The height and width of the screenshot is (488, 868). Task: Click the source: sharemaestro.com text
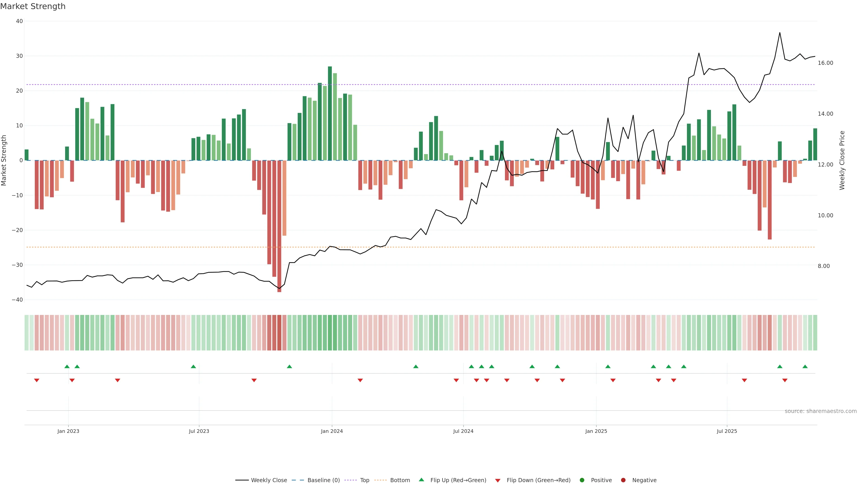coord(821,411)
